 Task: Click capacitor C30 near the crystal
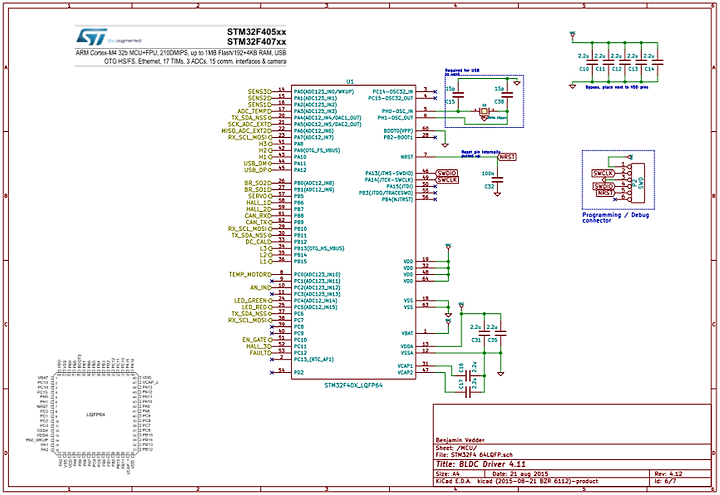click(x=507, y=96)
